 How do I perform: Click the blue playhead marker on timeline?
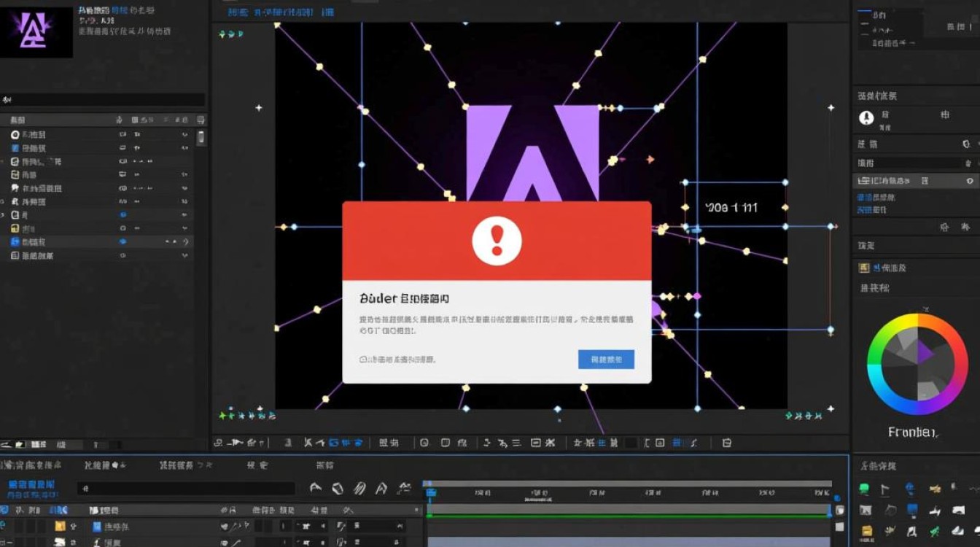click(429, 493)
